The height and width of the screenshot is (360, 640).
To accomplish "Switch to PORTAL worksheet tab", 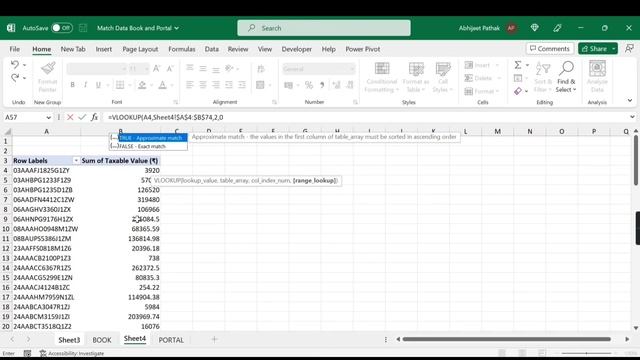I will tap(171, 340).
